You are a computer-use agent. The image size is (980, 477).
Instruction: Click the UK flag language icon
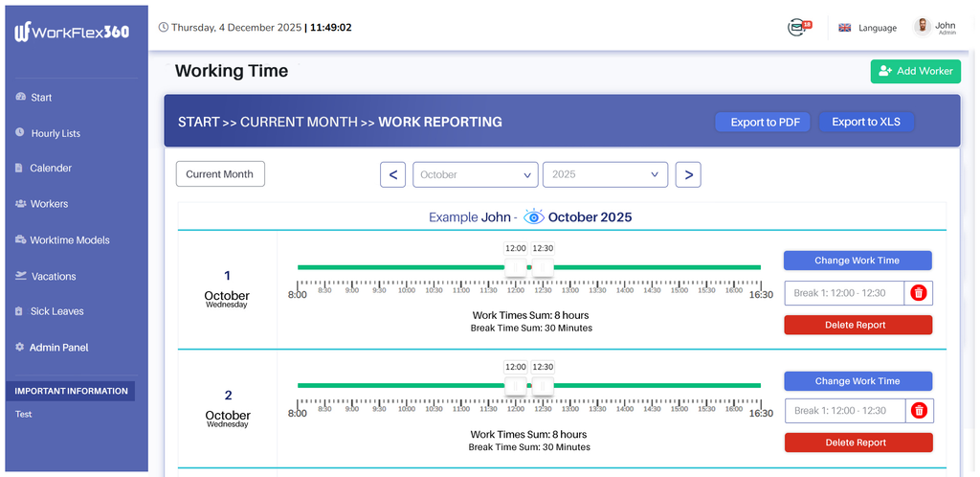[x=844, y=28]
